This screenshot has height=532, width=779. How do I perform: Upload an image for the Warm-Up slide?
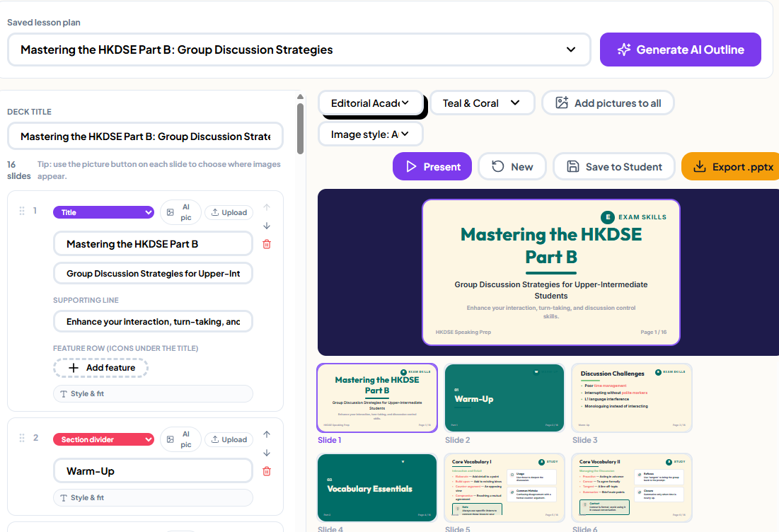click(229, 439)
